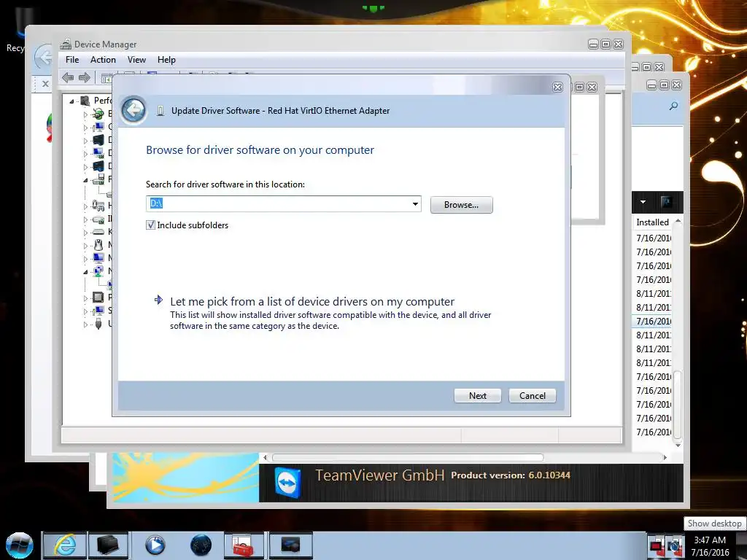Click the TeamViewer logo icon in the details pane

(x=288, y=483)
